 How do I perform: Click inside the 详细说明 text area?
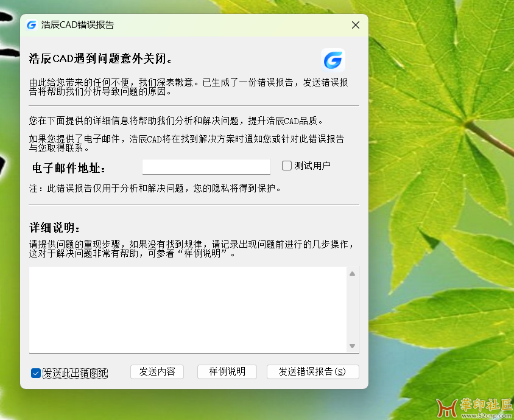(x=188, y=310)
